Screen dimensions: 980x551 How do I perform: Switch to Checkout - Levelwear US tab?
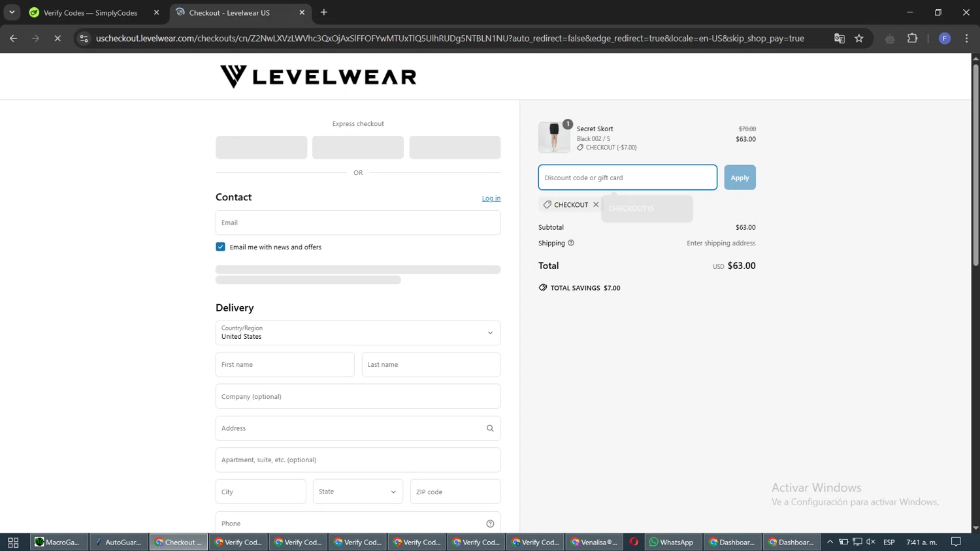[x=229, y=12]
